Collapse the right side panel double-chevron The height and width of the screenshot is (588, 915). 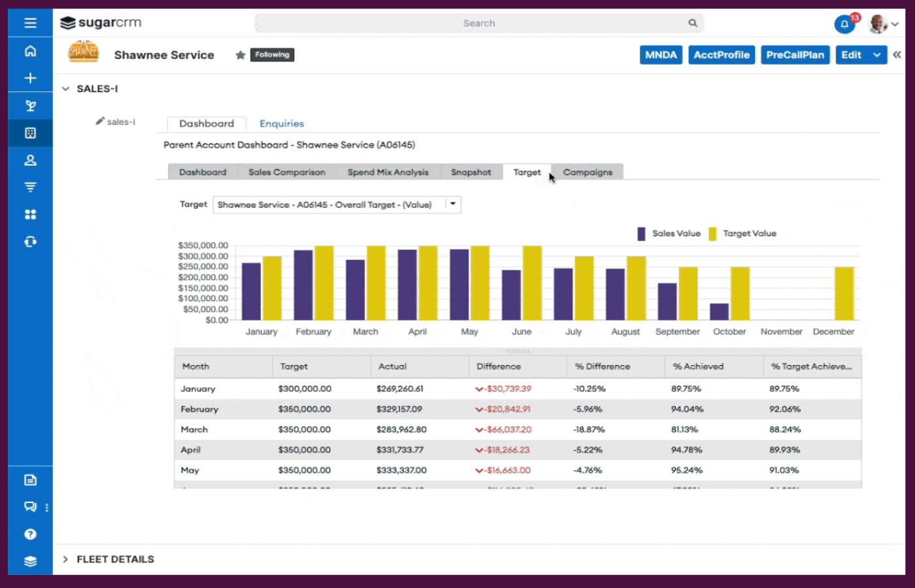pyautogui.click(x=897, y=55)
